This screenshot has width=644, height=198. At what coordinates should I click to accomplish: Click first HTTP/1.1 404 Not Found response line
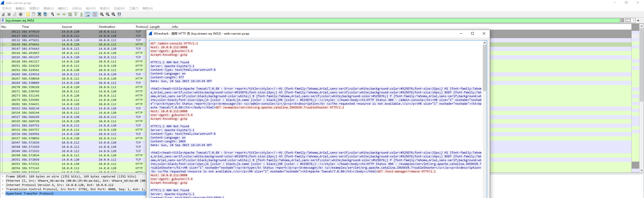(x=170, y=62)
